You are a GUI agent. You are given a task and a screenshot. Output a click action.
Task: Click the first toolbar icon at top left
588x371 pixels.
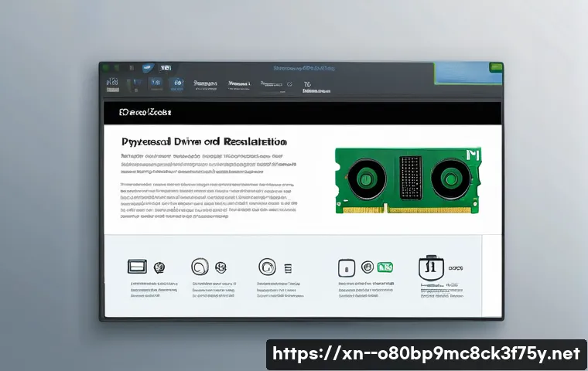click(111, 83)
